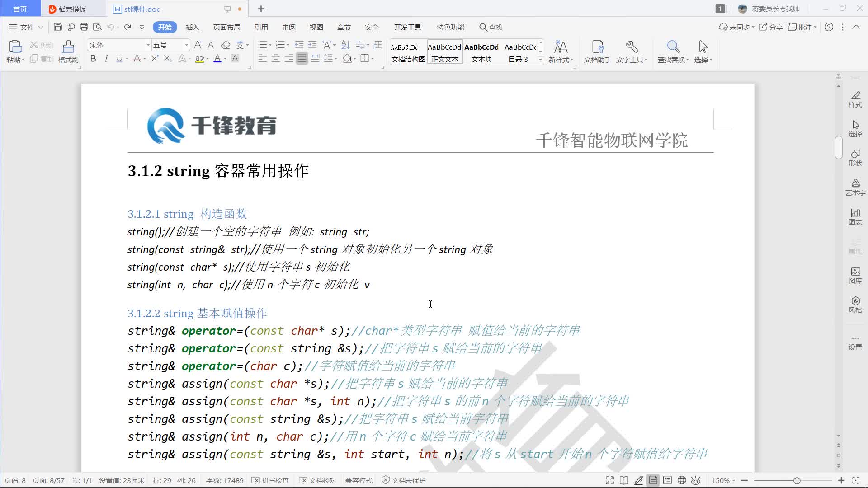Image resolution: width=868 pixels, height=488 pixels.
Task: Click the Redo arrow icon
Action: [x=128, y=27]
